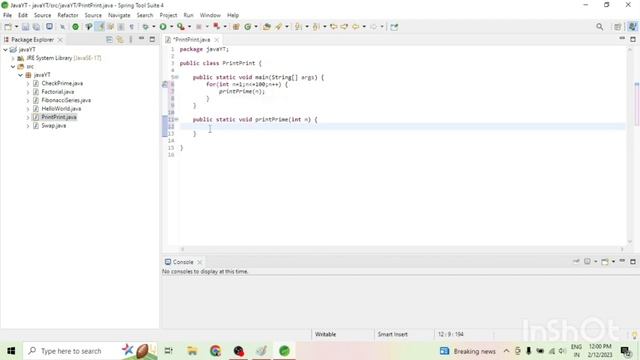Viewport: 640px width, 360px height.
Task: Toggle Block Selection Mode icon
Action: coord(121,27)
